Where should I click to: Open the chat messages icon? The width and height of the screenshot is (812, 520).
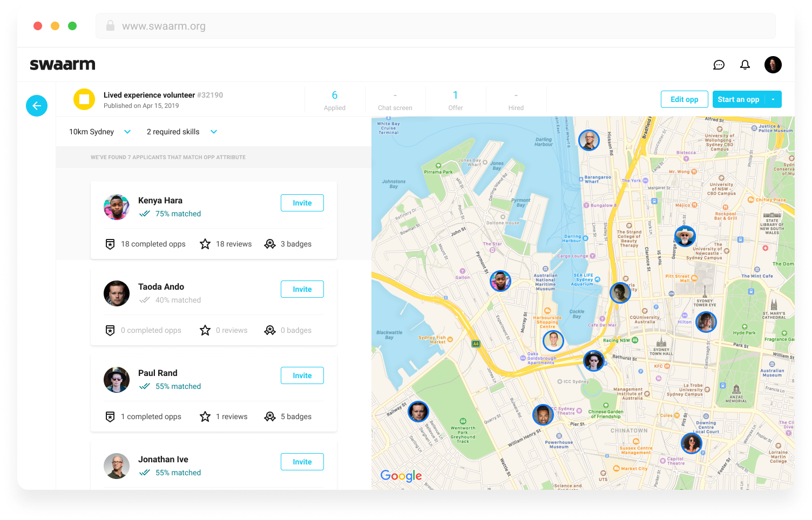[x=719, y=64]
